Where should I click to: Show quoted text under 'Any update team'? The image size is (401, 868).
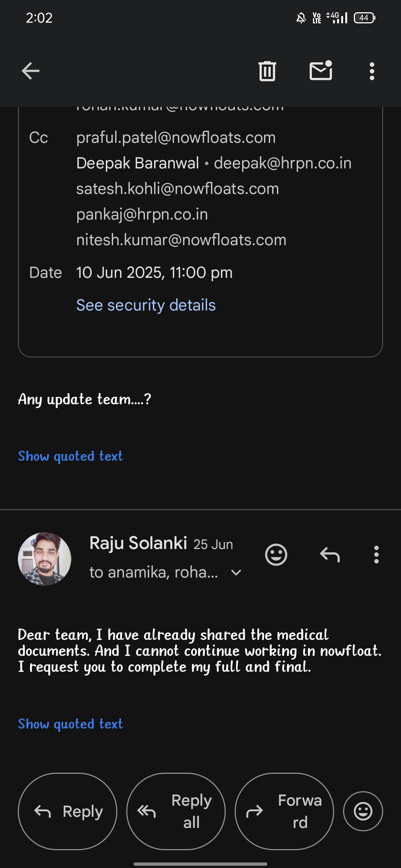tap(71, 456)
